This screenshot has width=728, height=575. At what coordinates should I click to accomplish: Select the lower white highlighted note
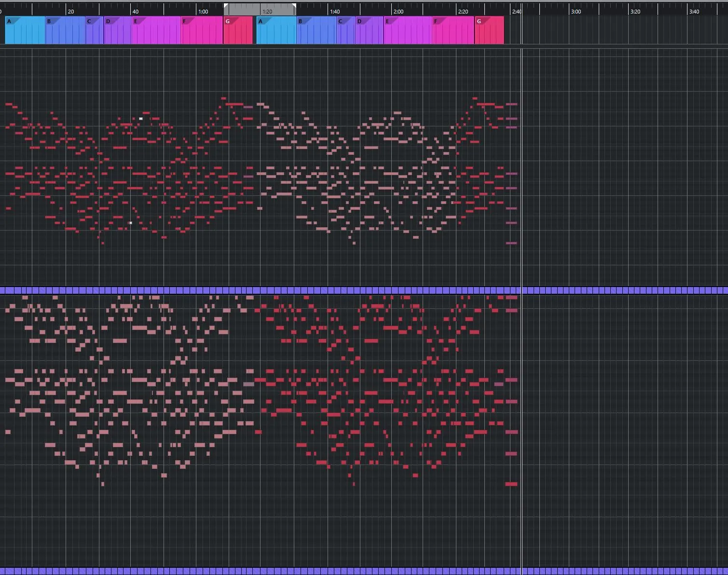(131, 223)
